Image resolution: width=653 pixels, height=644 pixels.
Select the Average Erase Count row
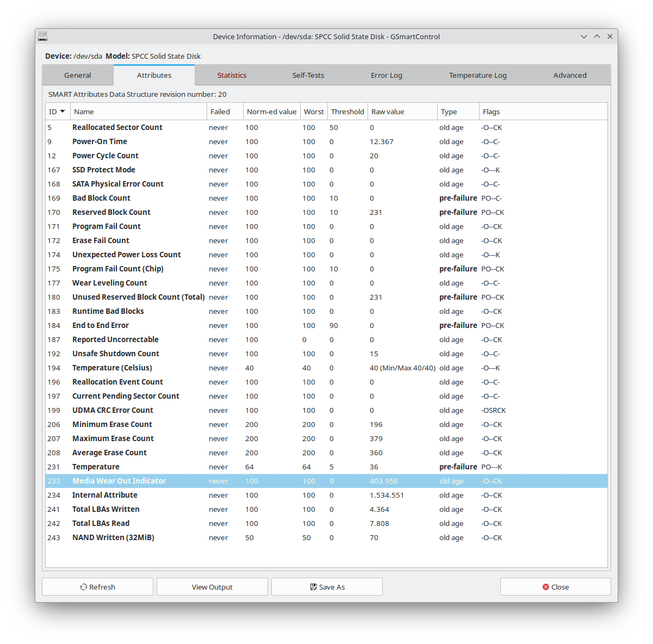click(326, 453)
